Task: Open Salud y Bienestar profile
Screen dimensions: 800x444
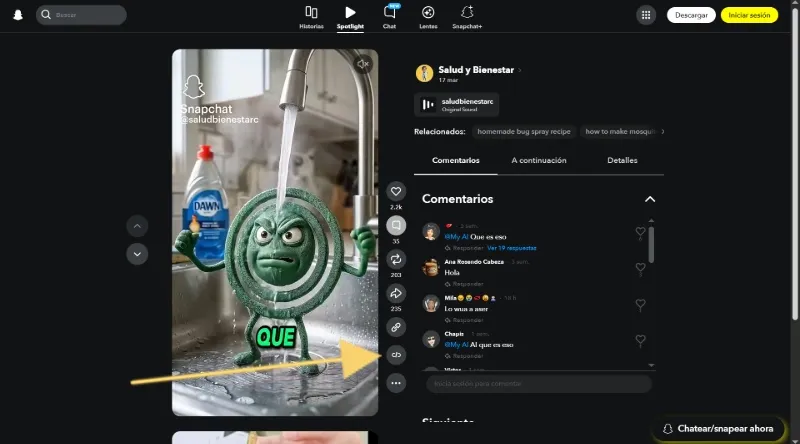Action: point(476,70)
